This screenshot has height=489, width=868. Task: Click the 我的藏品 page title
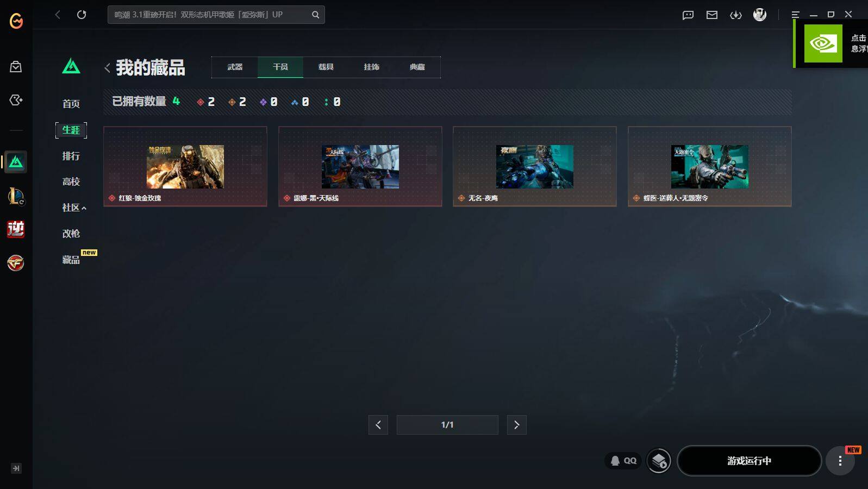151,68
